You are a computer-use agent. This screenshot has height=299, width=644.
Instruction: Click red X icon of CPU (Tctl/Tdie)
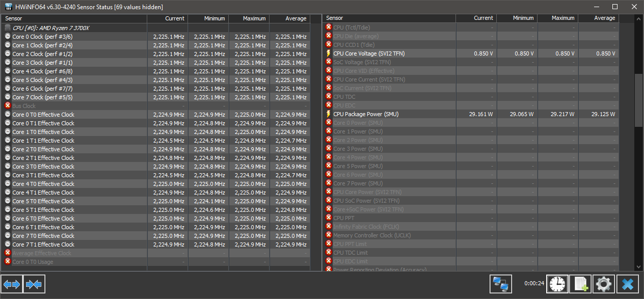coord(329,28)
